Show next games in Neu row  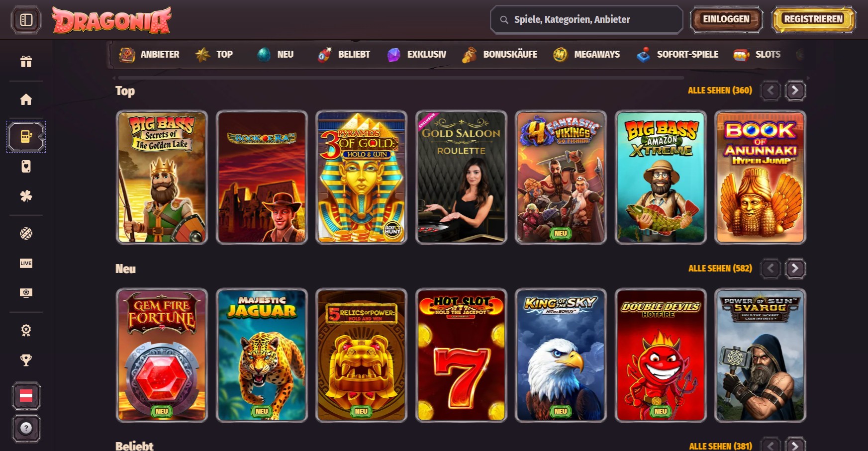(x=795, y=269)
